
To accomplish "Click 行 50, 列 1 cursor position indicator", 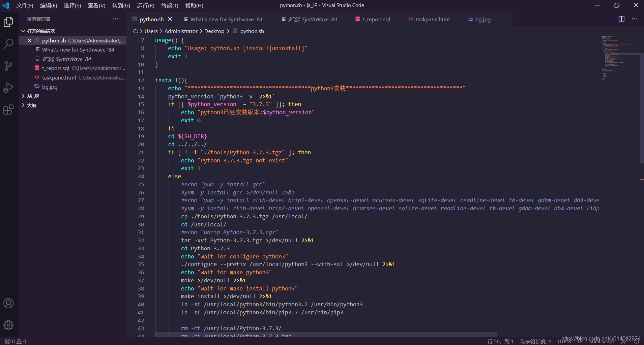I will 500,341.
